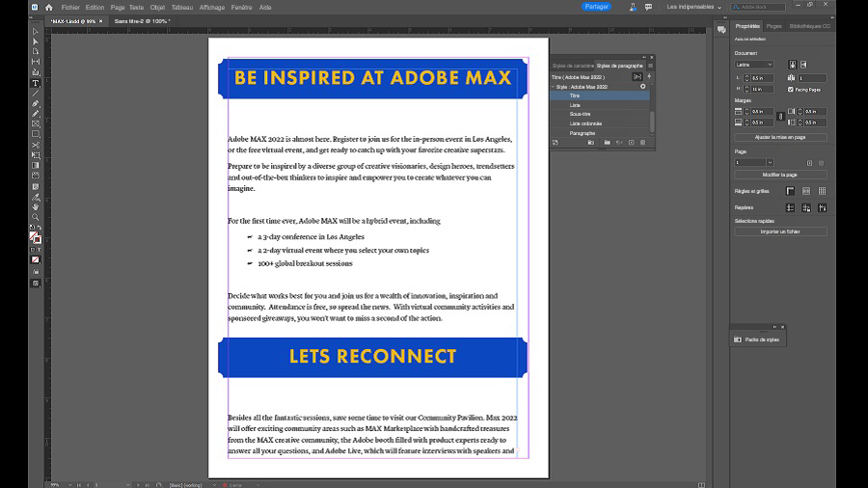The image size is (868, 488).
Task: Select the Zoom tool
Action: tap(36, 217)
